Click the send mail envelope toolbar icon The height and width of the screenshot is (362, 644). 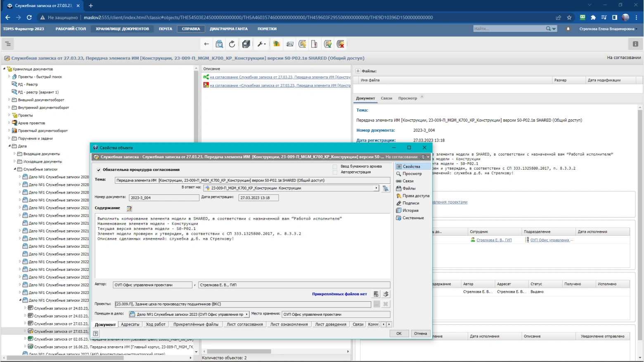pyautogui.click(x=290, y=44)
